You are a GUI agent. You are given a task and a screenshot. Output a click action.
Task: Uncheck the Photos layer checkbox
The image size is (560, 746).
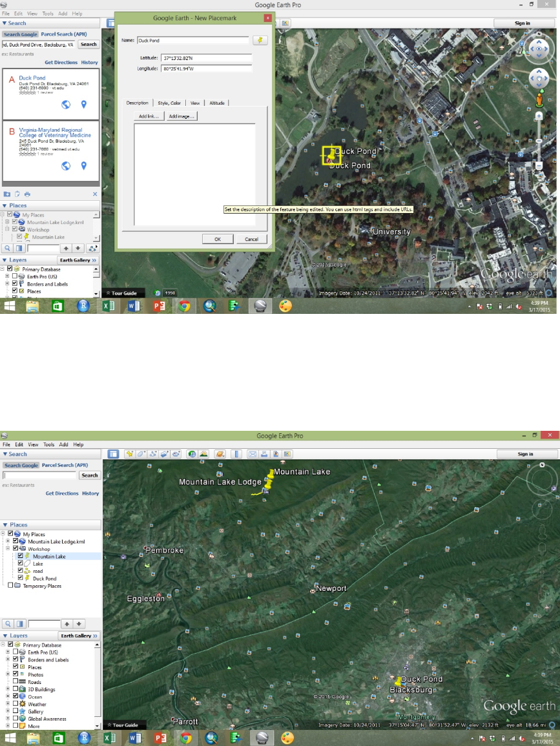click(x=16, y=674)
